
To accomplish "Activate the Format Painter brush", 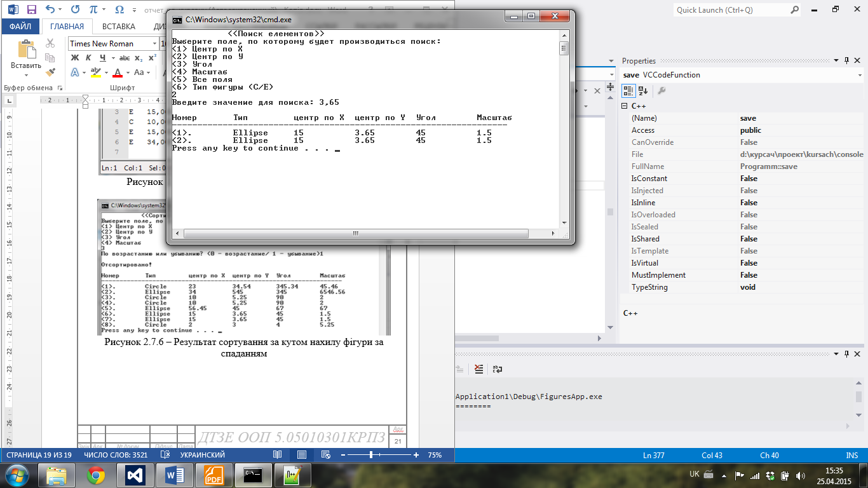I will 51,72.
